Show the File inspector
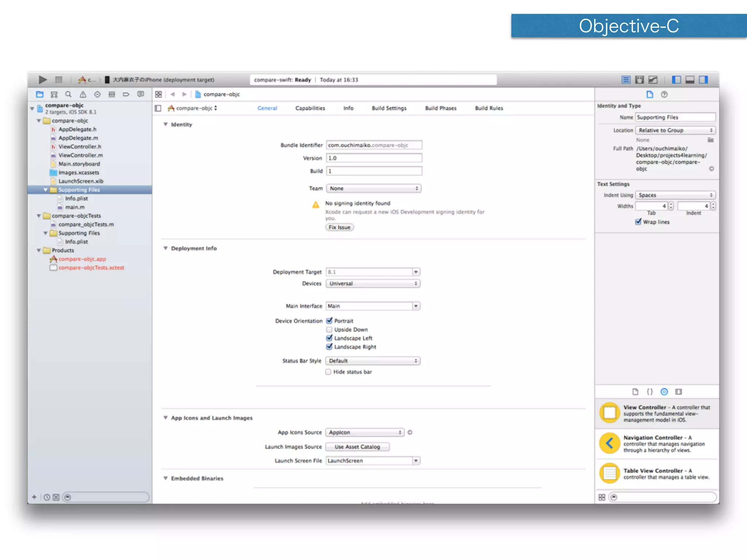The height and width of the screenshot is (560, 747). 650,94
